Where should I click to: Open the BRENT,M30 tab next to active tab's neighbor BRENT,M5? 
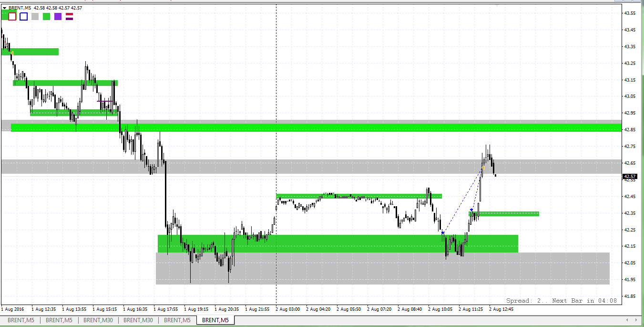(139, 320)
